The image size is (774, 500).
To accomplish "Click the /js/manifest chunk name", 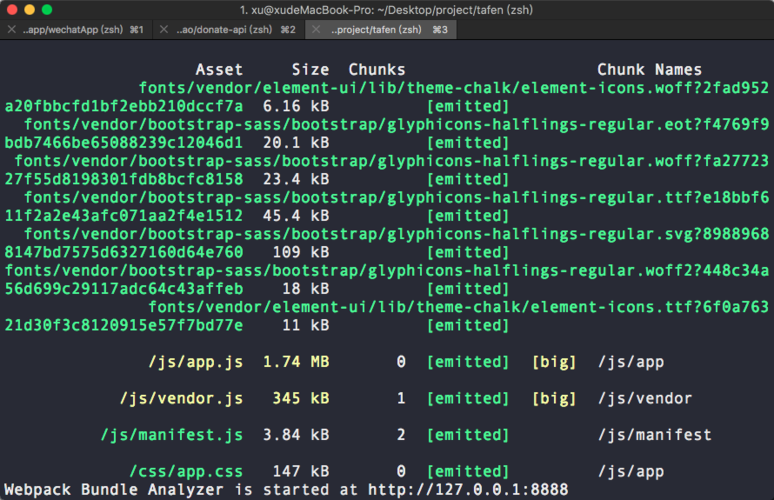I will coord(654,435).
